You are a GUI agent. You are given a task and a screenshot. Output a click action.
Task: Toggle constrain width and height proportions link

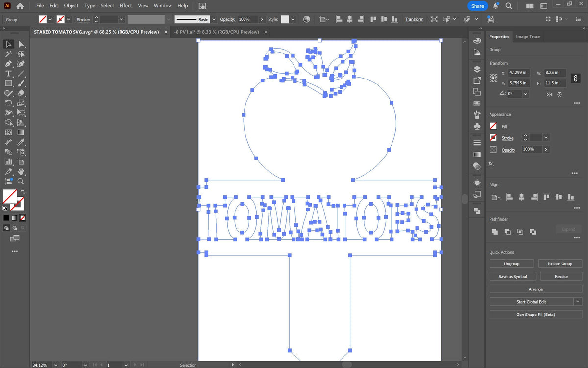pyautogui.click(x=576, y=78)
